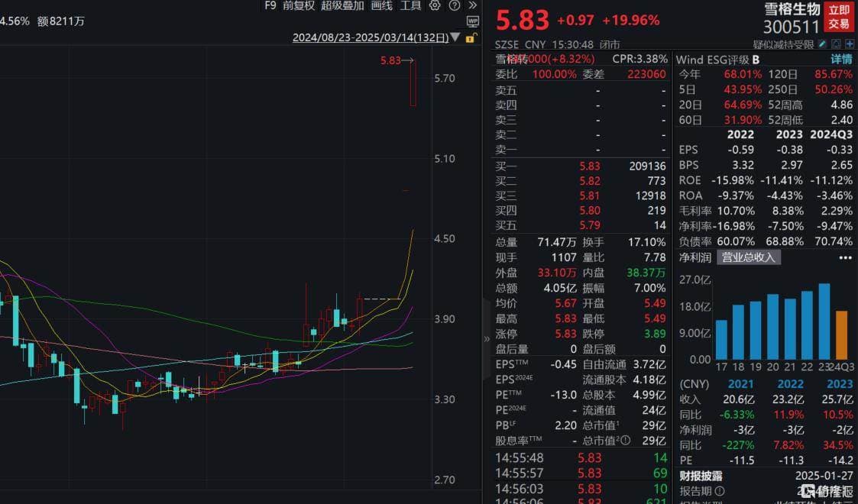This screenshot has width=858, height=504.
Task: Collapse the side panel with the » handle
Action: tap(487, 339)
